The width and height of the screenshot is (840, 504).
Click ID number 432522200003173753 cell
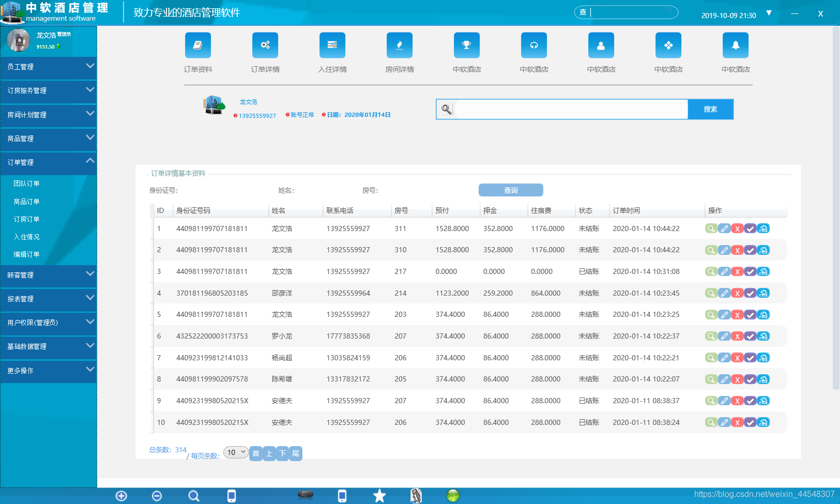tap(212, 336)
